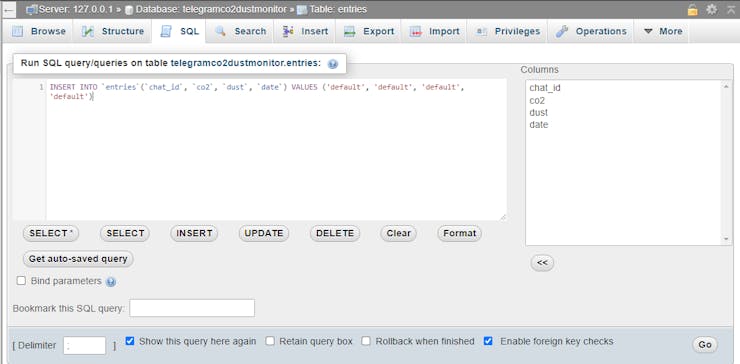Screen dimensions: 740x364
Task: Go to the Search tab
Action: click(x=240, y=32)
